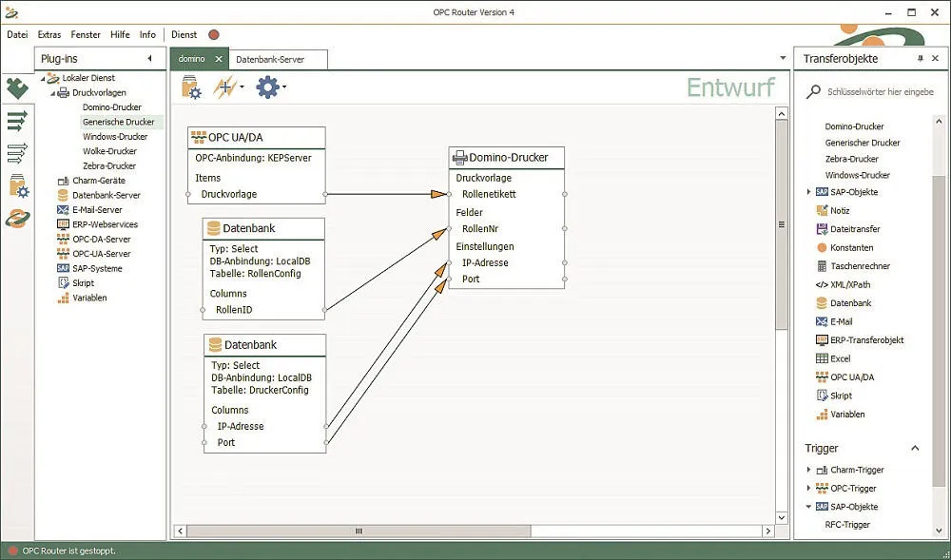
Task: Open the Extras menu
Action: (49, 35)
